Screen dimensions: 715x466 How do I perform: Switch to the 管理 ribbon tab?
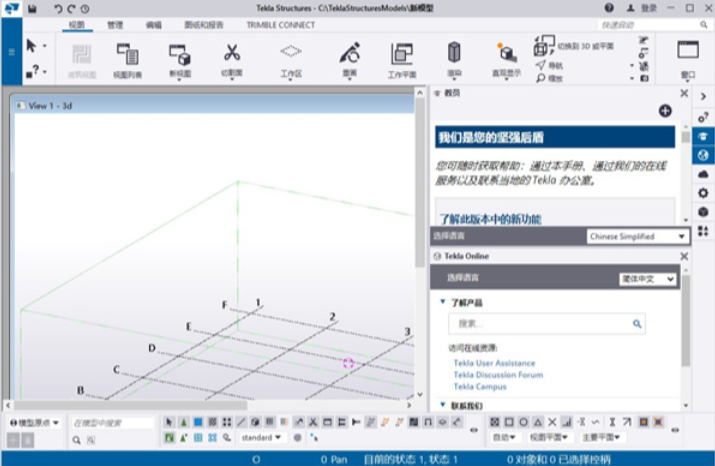(116, 24)
